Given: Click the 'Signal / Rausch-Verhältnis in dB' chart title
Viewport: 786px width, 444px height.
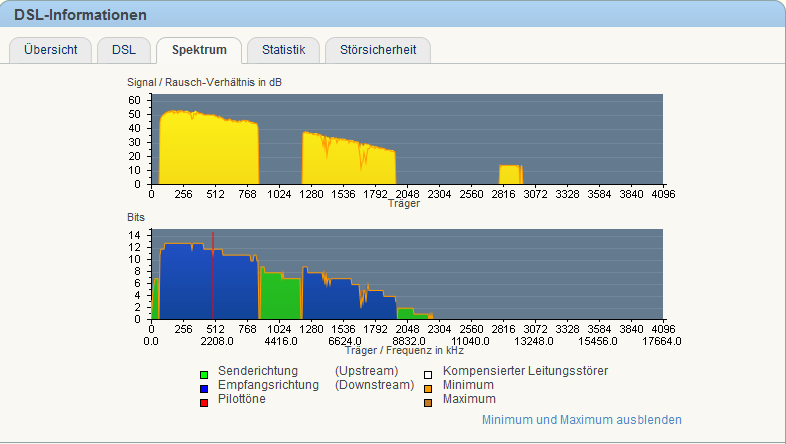Looking at the screenshot, I should point(204,82).
